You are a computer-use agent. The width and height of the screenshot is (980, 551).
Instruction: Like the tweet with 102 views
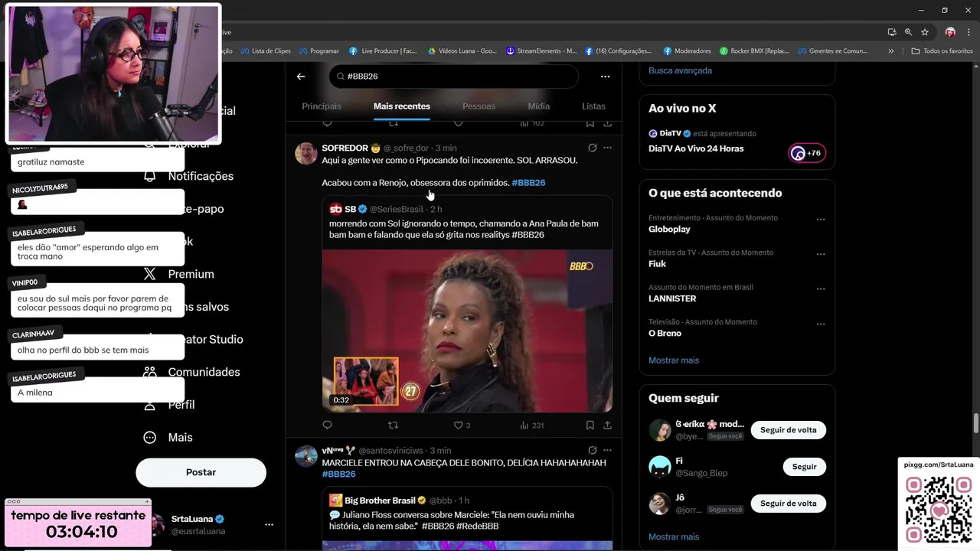pyautogui.click(x=459, y=123)
